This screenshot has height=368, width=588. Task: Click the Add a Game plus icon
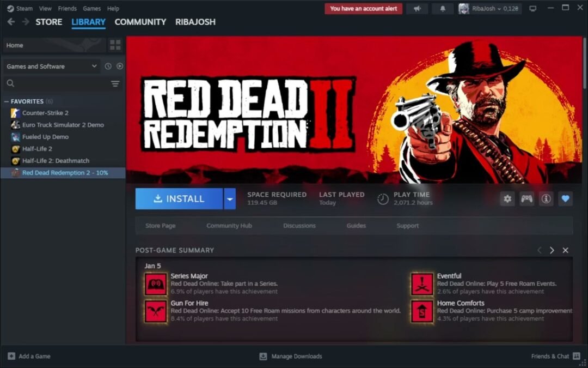coord(11,356)
